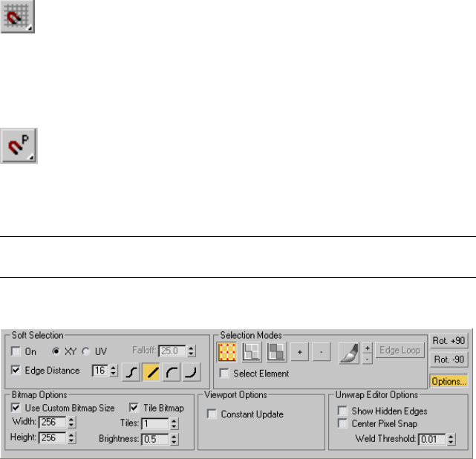Enable Soft Selection On checkbox
This screenshot has width=476, height=459.
coord(16,351)
